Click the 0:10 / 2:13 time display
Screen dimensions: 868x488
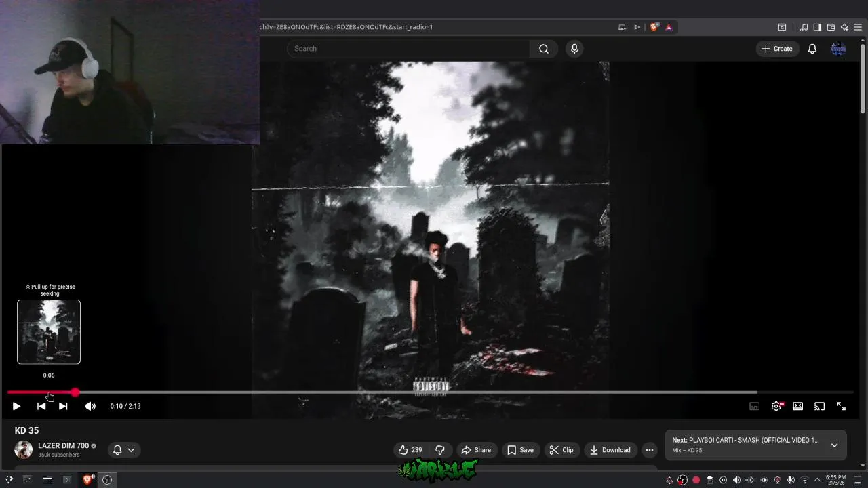coord(125,406)
